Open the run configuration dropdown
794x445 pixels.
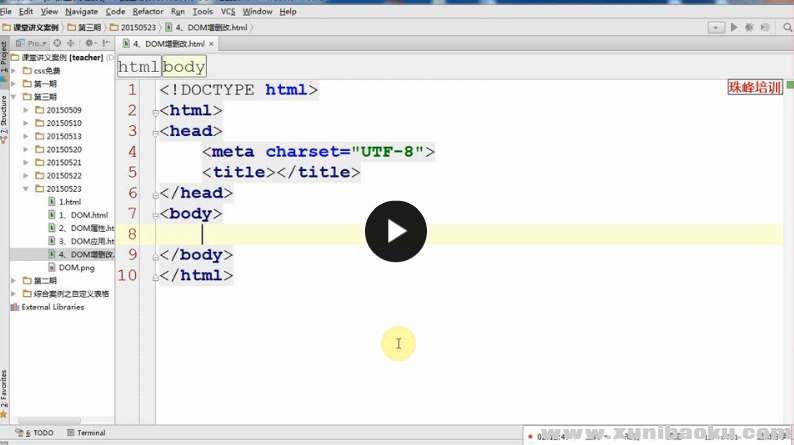coord(716,27)
